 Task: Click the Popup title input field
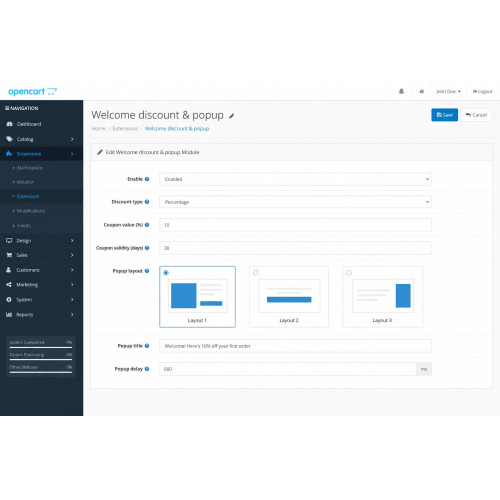click(x=295, y=346)
